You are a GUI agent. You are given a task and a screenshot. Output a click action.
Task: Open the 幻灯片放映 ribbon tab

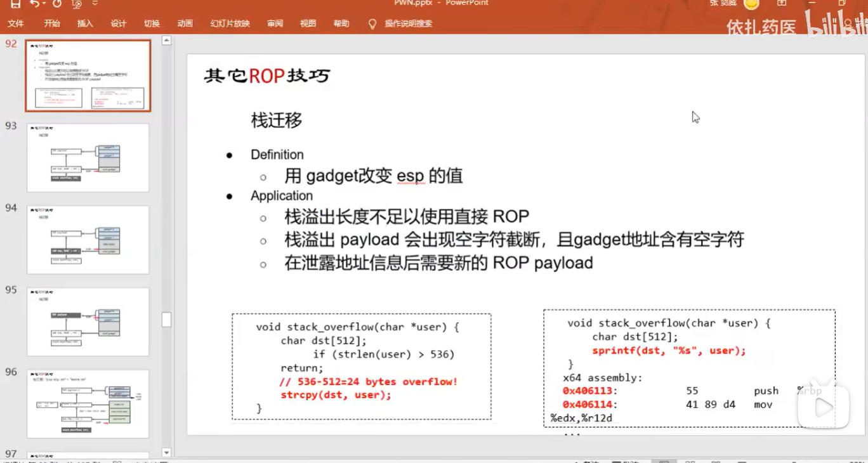tap(230, 23)
